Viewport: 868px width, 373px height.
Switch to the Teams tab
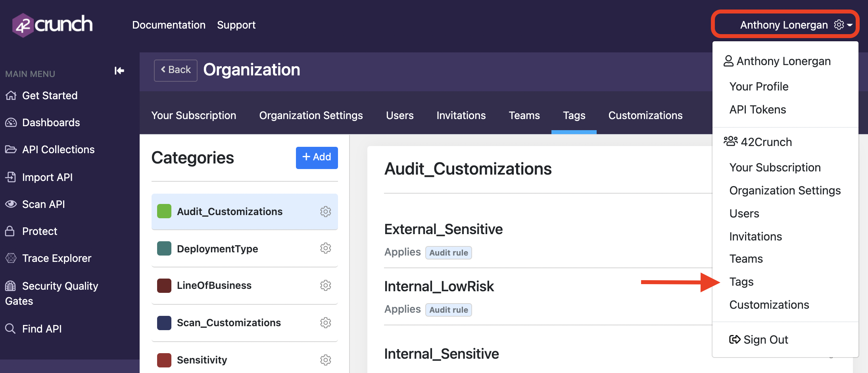(x=524, y=115)
